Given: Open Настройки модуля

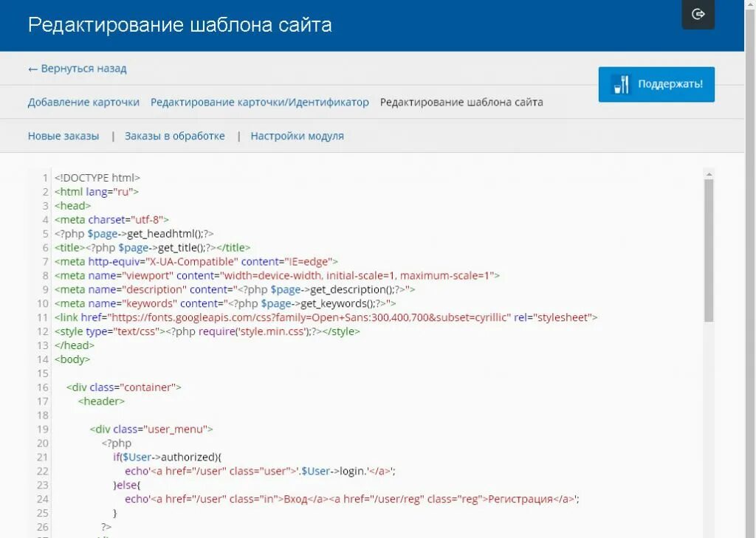Looking at the screenshot, I should point(297,136).
